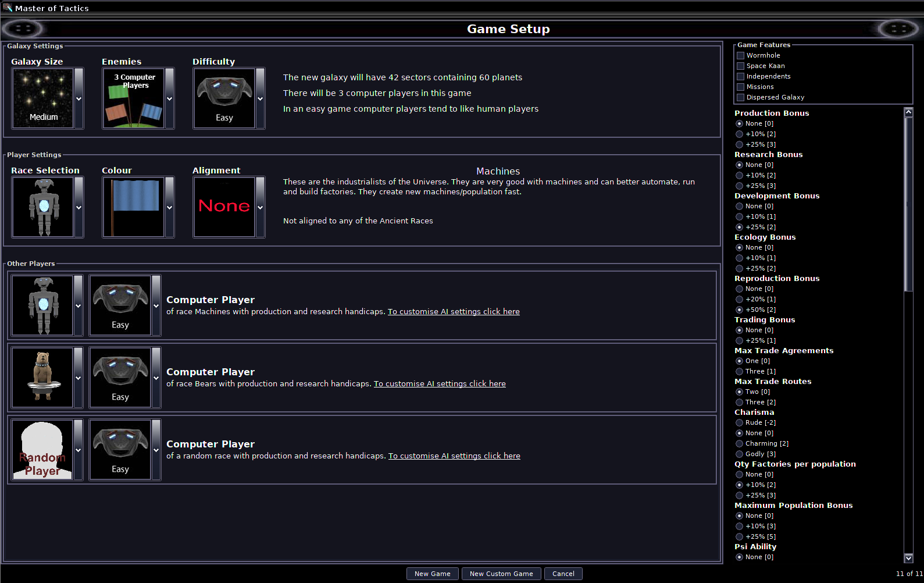Click the Cancel button

point(563,574)
